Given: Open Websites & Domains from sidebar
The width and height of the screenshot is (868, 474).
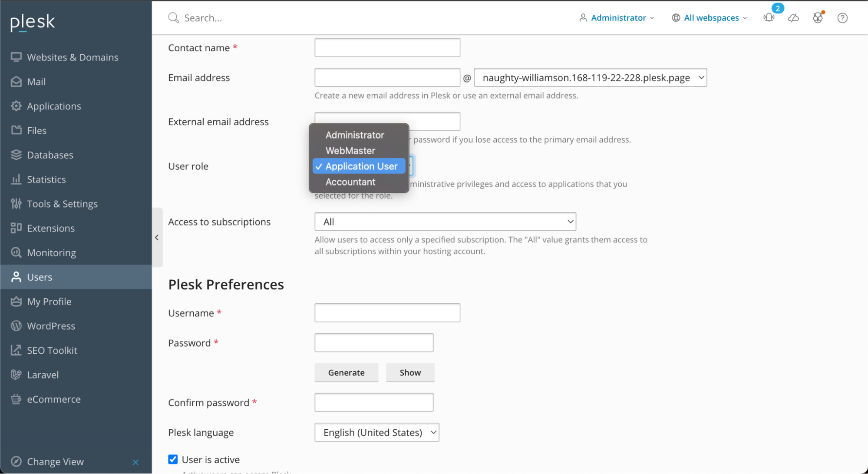Looking at the screenshot, I should click(x=73, y=57).
